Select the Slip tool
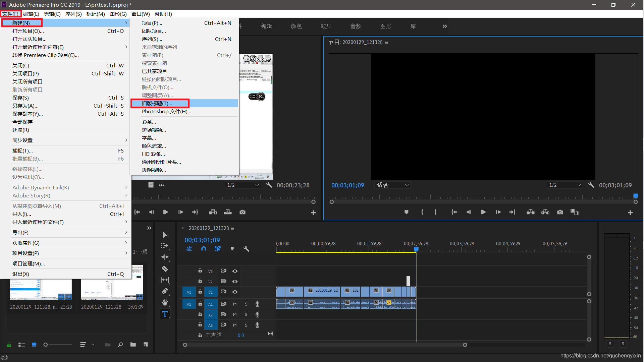This screenshot has height=362, width=644. (165, 280)
